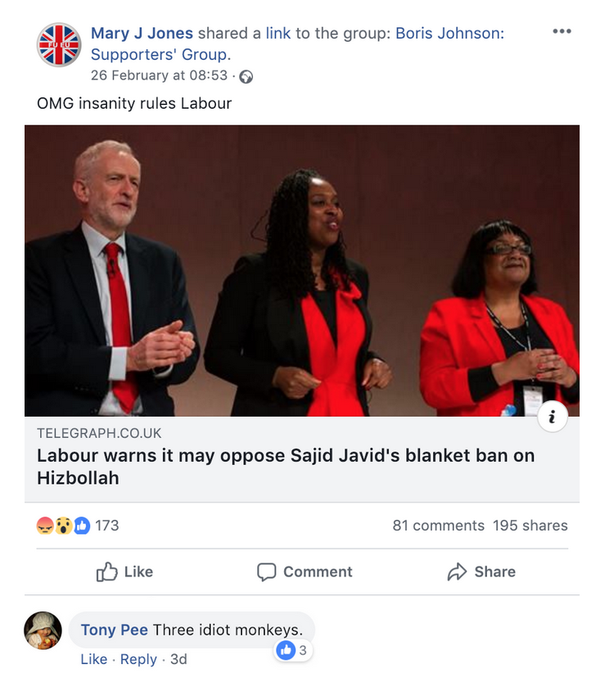View the 81 comments
The image size is (605, 700).
click(x=439, y=526)
